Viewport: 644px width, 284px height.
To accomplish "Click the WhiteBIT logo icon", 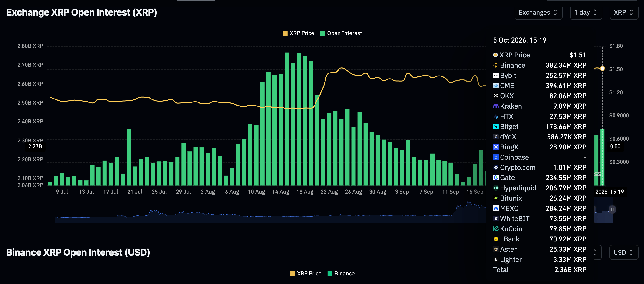I will [x=495, y=219].
